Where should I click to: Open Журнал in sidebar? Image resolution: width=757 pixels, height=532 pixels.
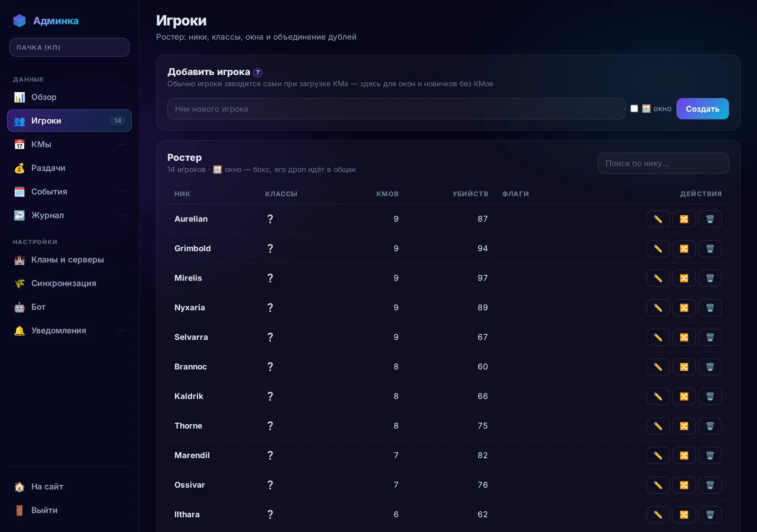point(70,215)
